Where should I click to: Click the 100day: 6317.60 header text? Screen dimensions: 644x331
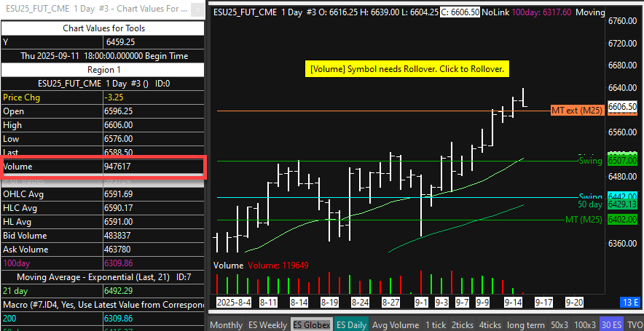click(541, 12)
